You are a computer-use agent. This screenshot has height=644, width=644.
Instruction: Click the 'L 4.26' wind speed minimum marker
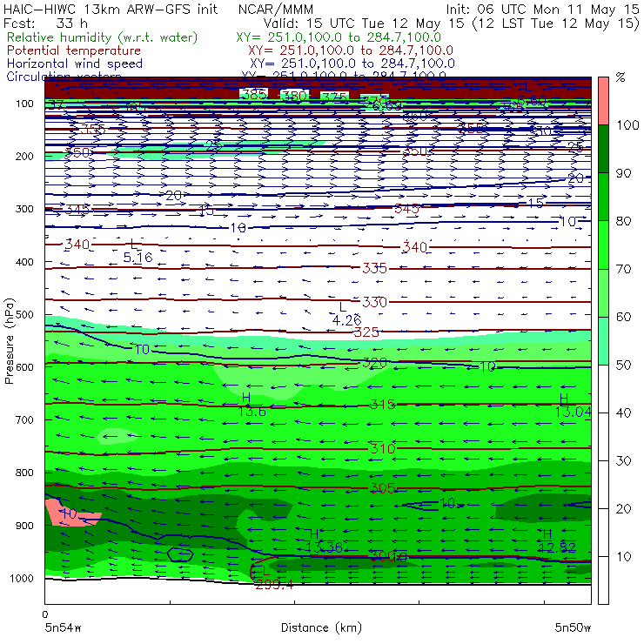pyautogui.click(x=346, y=314)
